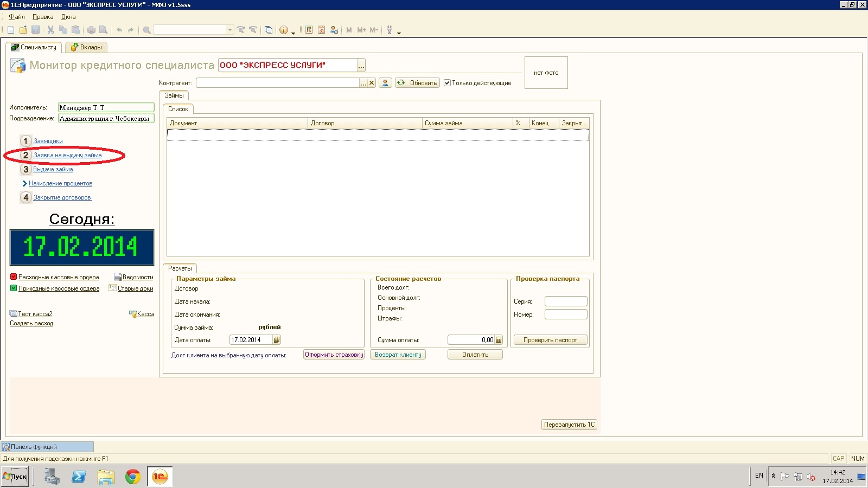Select the Список tab
The image size is (868, 488).
click(x=178, y=109)
